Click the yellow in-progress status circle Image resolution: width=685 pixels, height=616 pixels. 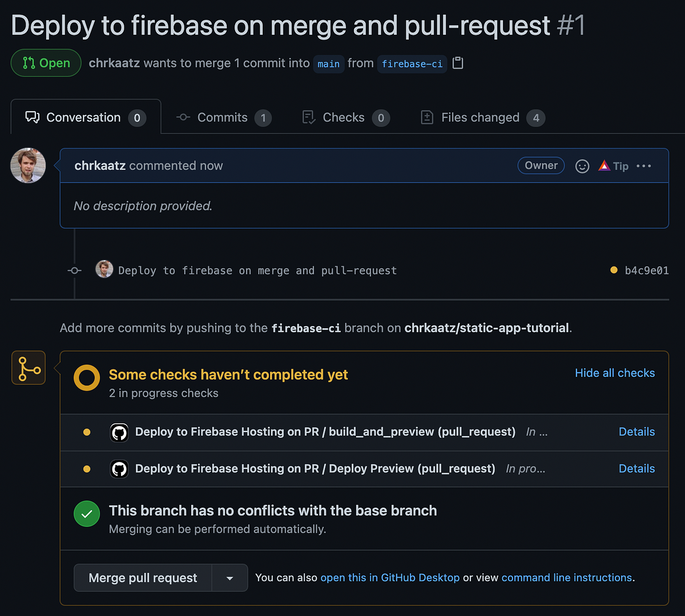point(86,377)
